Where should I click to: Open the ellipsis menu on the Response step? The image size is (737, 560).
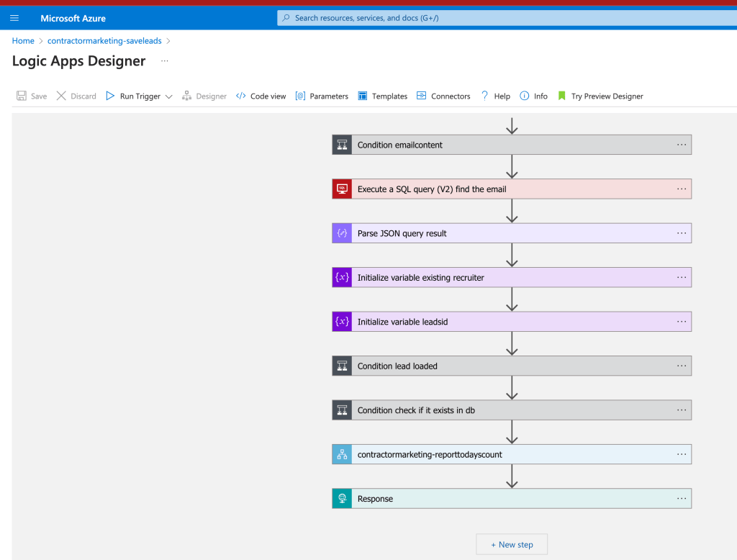tap(682, 498)
